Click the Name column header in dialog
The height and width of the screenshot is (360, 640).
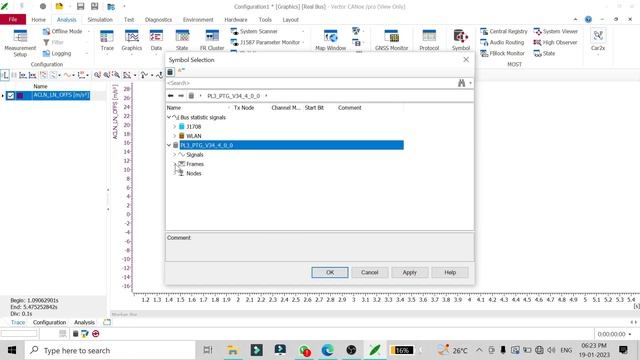click(x=174, y=108)
